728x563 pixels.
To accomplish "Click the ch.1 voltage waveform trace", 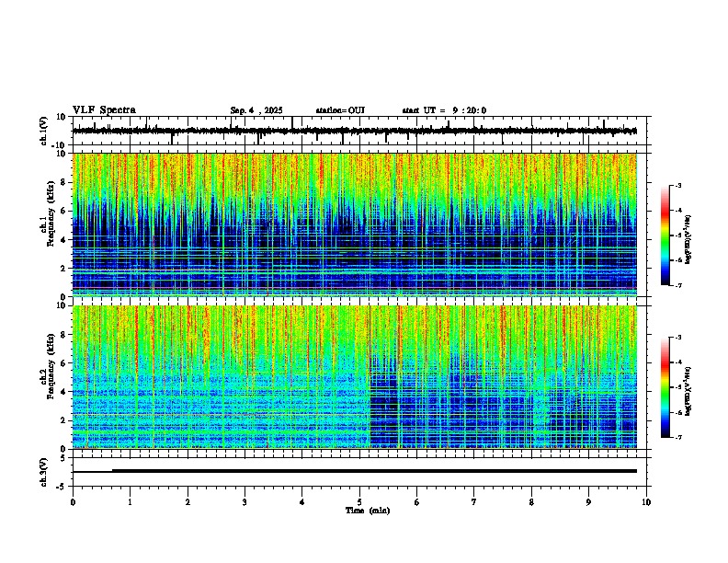I will coord(355,131).
